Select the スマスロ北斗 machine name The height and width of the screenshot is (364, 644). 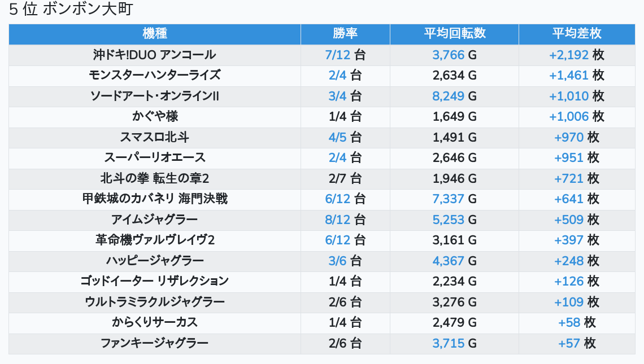pyautogui.click(x=155, y=137)
